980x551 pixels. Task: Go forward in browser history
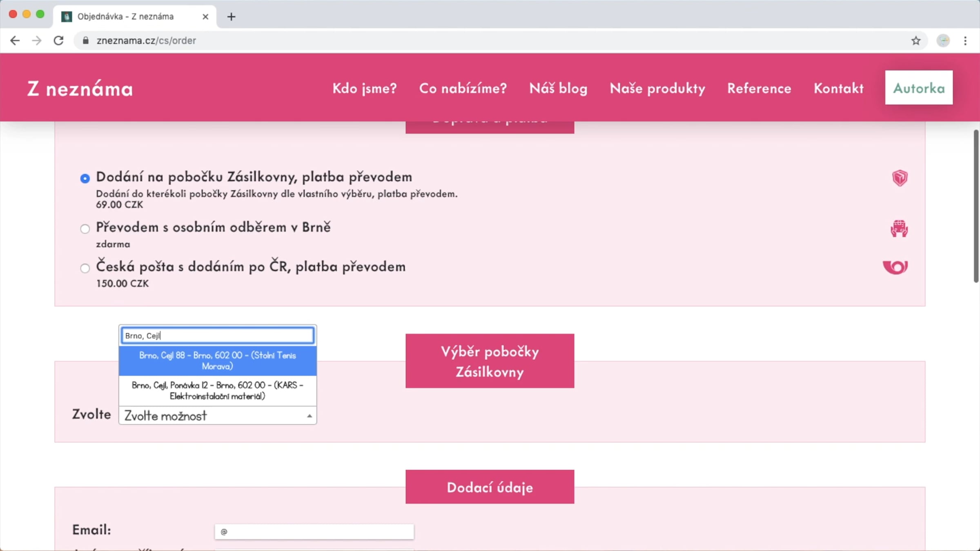tap(37, 40)
